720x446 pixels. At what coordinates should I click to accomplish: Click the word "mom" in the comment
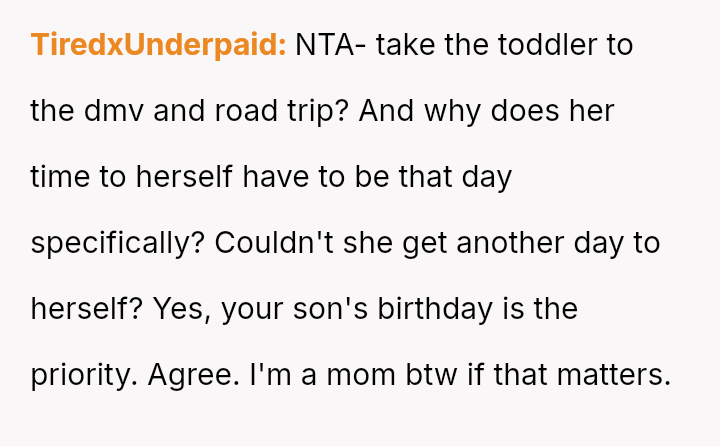[x=351, y=375]
